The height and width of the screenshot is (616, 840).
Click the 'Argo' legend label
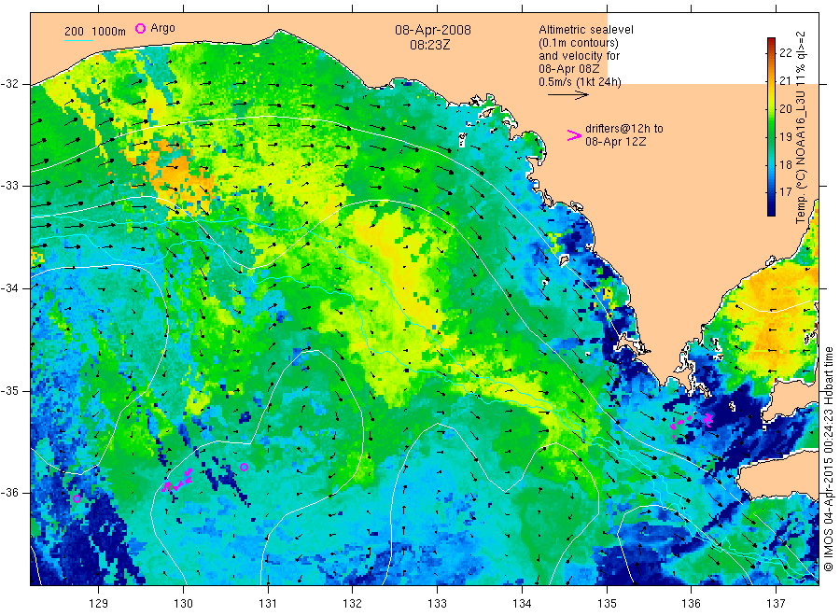(x=162, y=28)
